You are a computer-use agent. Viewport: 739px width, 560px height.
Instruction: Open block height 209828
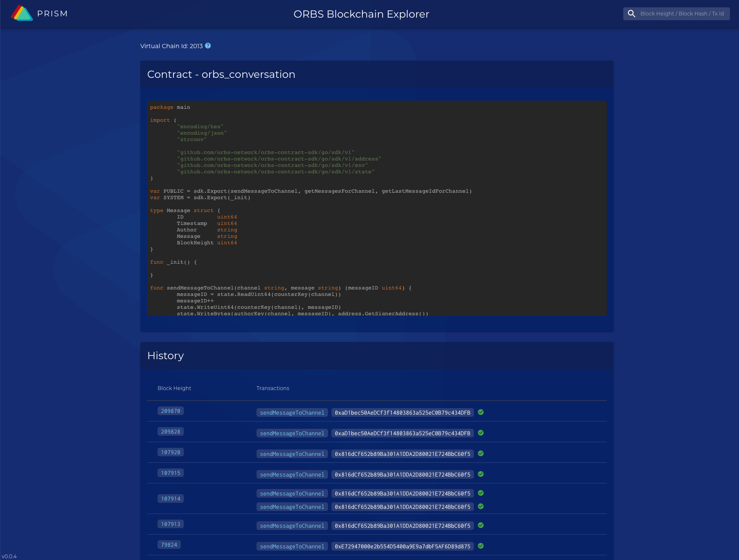170,432
